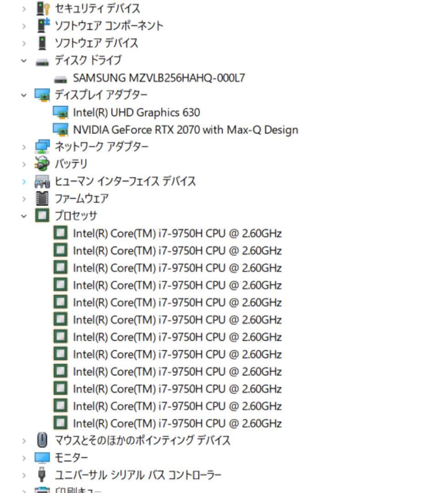The image size is (448, 493).
Task: Expand the ネットワーク アダプター category
Action: 24,146
